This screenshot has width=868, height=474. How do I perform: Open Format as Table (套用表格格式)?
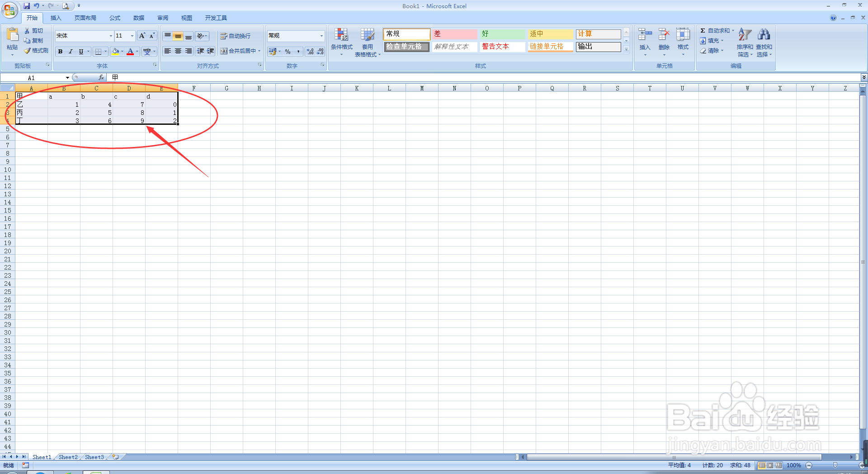(x=368, y=42)
